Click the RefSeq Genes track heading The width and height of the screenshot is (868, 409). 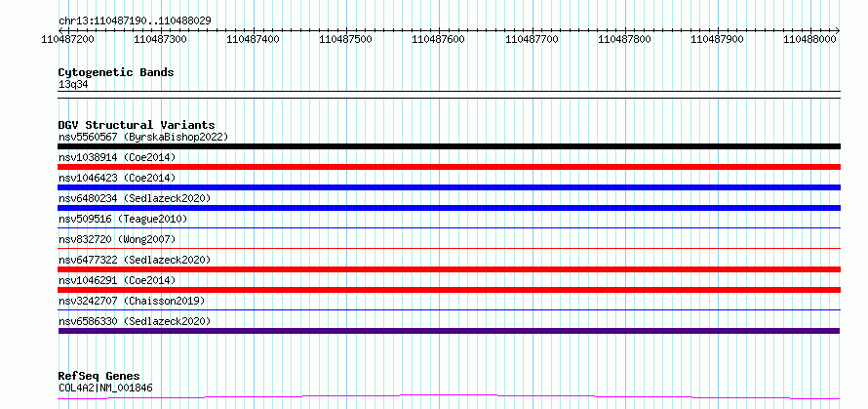[x=99, y=377]
